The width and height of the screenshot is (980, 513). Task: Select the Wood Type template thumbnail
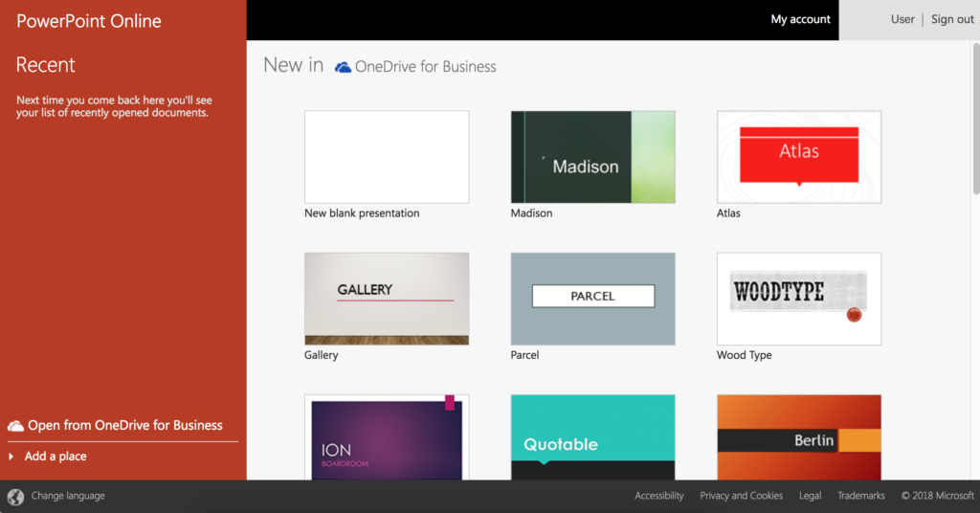pos(799,299)
